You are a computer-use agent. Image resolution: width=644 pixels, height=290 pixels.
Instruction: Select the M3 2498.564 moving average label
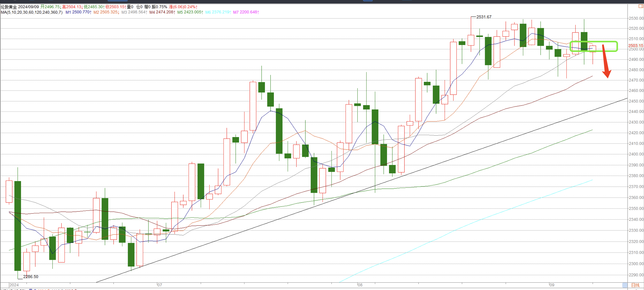pyautogui.click(x=134, y=12)
